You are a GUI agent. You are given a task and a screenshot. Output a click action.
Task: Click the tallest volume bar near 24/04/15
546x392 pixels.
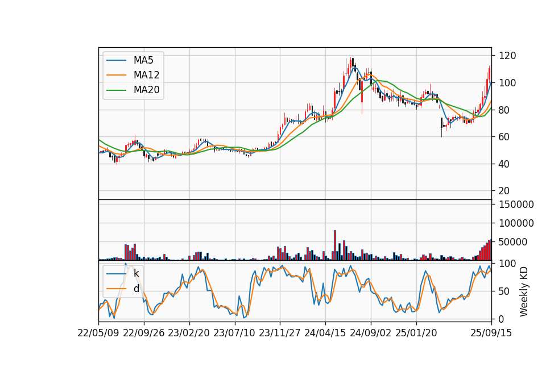335,245
